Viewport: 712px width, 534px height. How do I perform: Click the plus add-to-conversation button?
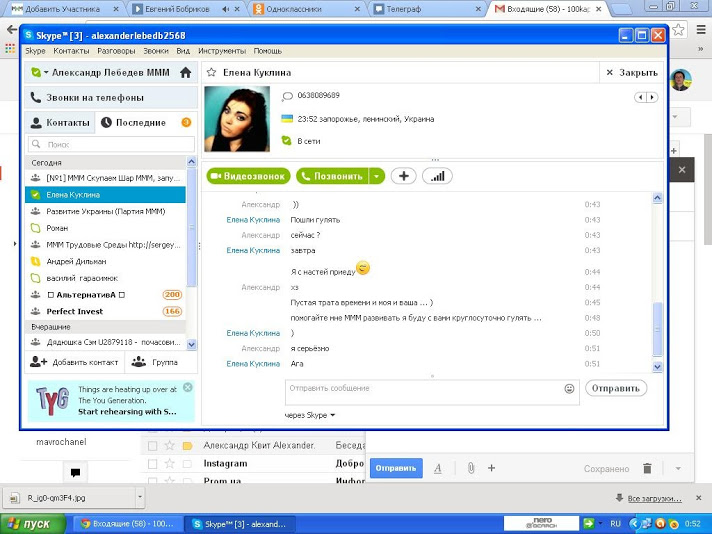[404, 176]
